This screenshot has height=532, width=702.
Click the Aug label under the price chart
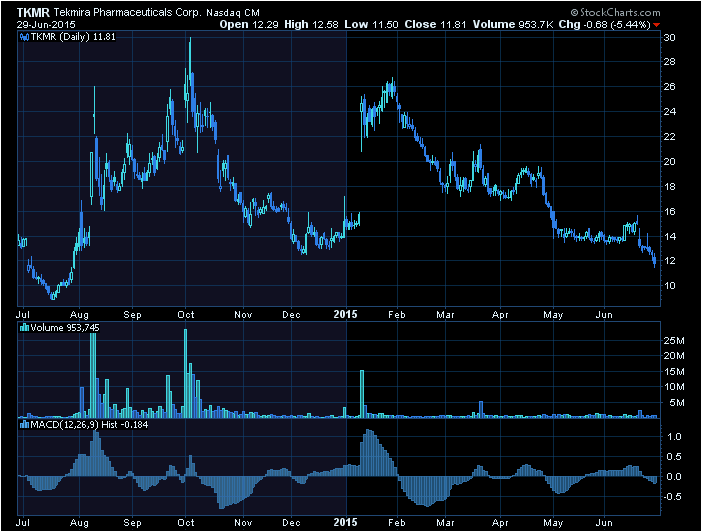pos(80,315)
